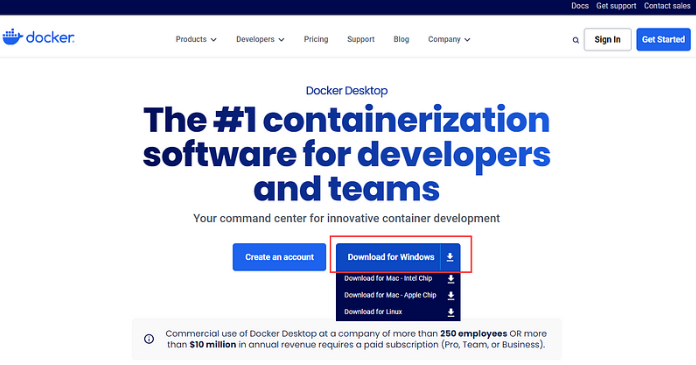Click the Linux download arrow icon
Viewport: 696px width, 365px height.
click(x=451, y=312)
